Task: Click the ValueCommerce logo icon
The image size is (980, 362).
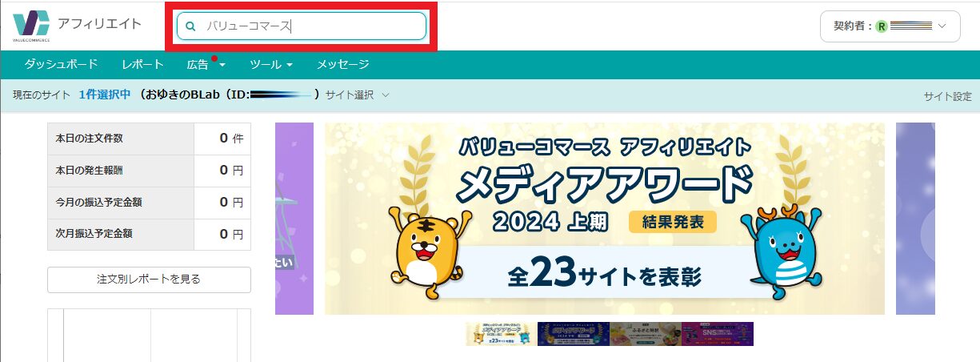Action: (x=31, y=26)
